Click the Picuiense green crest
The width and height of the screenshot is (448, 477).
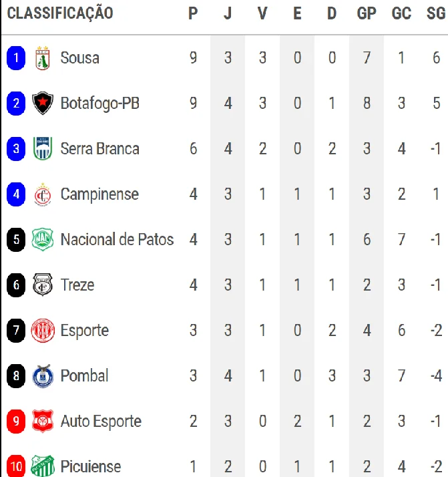tap(42, 466)
